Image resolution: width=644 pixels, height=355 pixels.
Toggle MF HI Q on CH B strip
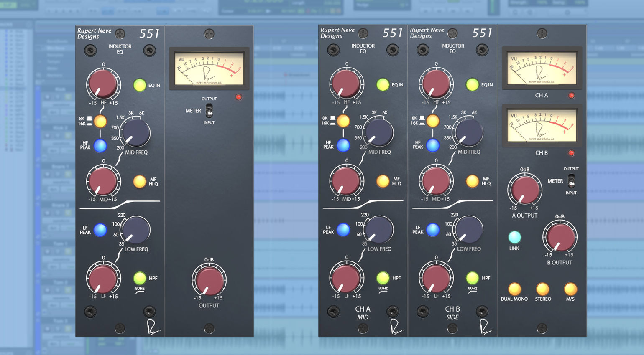pyautogui.click(x=472, y=181)
